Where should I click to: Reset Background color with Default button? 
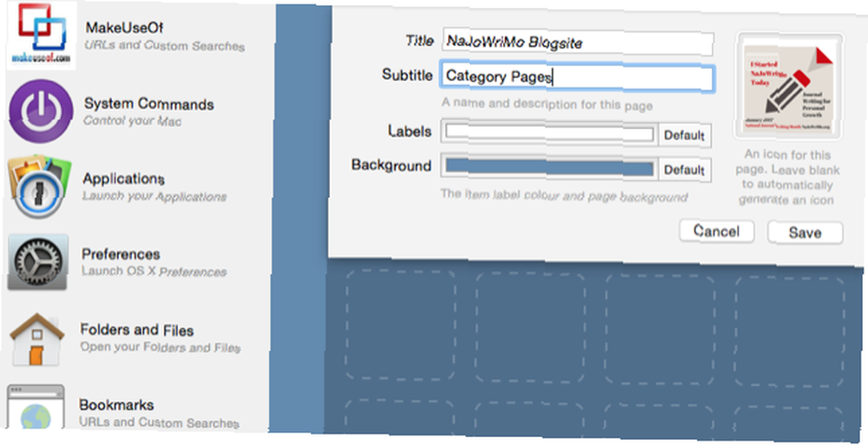tap(685, 169)
